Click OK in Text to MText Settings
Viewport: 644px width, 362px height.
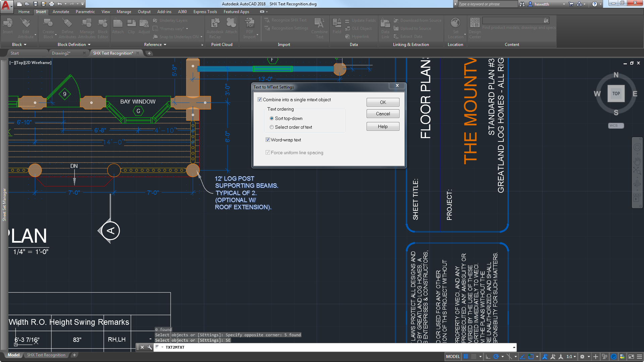(x=383, y=102)
